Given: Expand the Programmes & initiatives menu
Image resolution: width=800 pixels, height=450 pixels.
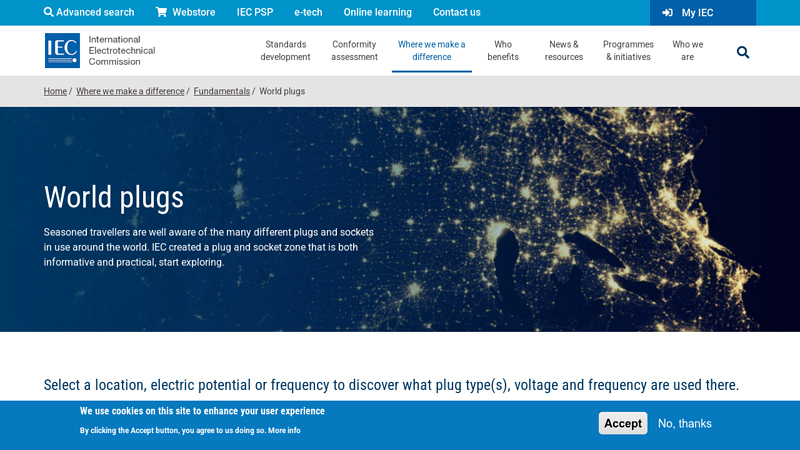Looking at the screenshot, I should point(628,51).
